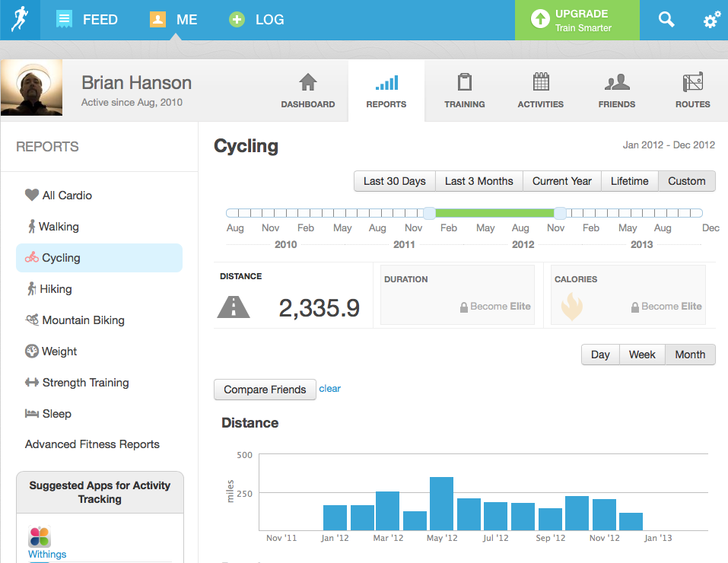Open the search magnifier icon
The image size is (728, 563).
tap(666, 20)
